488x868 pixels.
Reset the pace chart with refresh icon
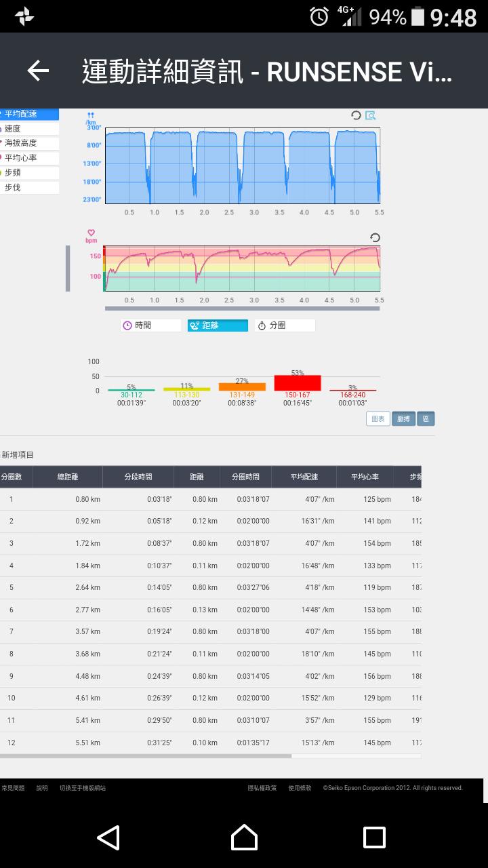click(x=356, y=115)
